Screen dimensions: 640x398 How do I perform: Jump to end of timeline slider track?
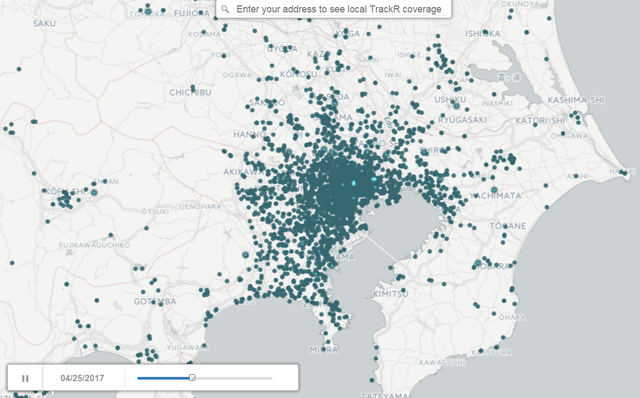click(x=271, y=378)
